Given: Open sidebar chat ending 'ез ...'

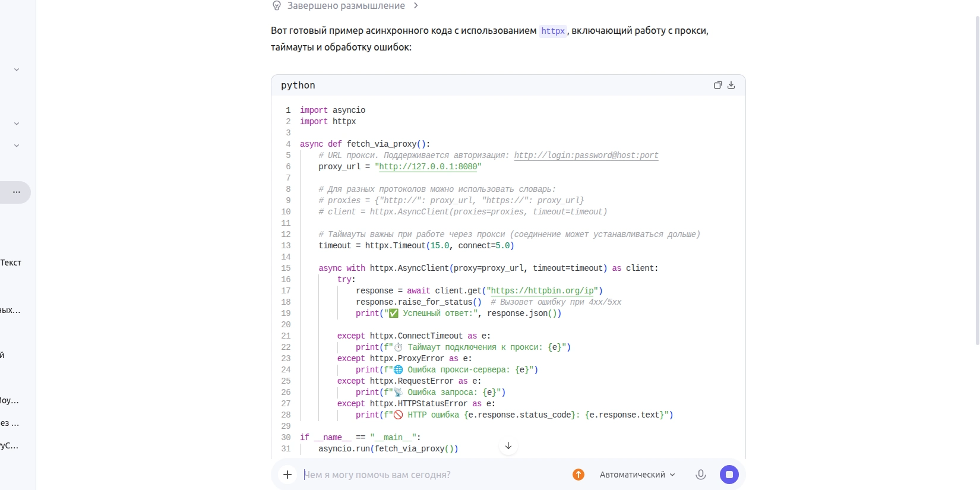Looking at the screenshot, I should [10, 423].
